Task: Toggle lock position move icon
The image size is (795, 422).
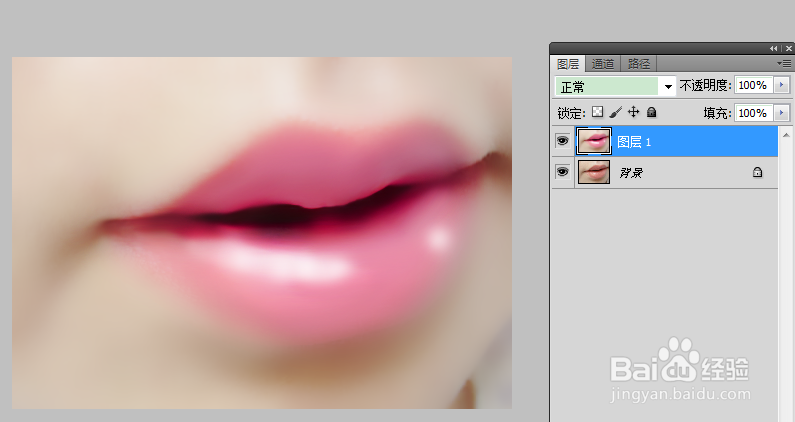Action: pos(634,112)
